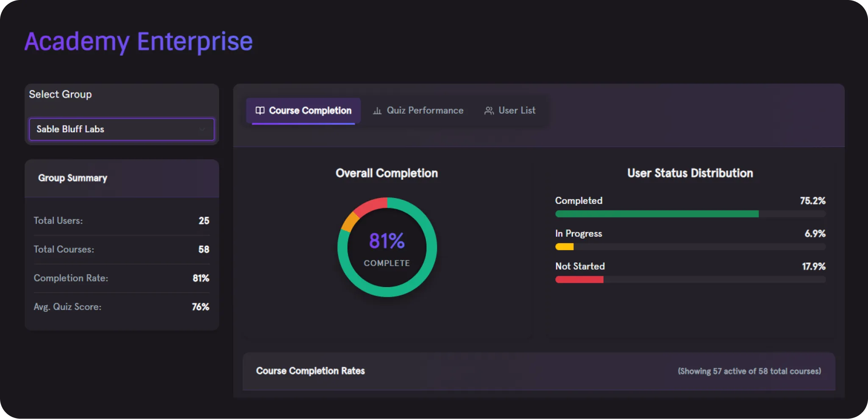Click the bar chart icon beside Quiz Performance
The width and height of the screenshot is (868, 419).
pyautogui.click(x=377, y=111)
